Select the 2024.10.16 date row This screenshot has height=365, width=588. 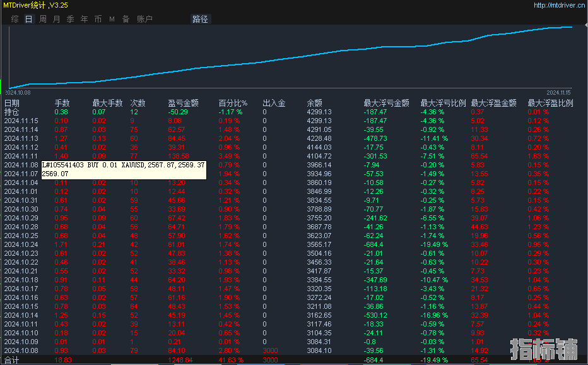tap(21, 298)
